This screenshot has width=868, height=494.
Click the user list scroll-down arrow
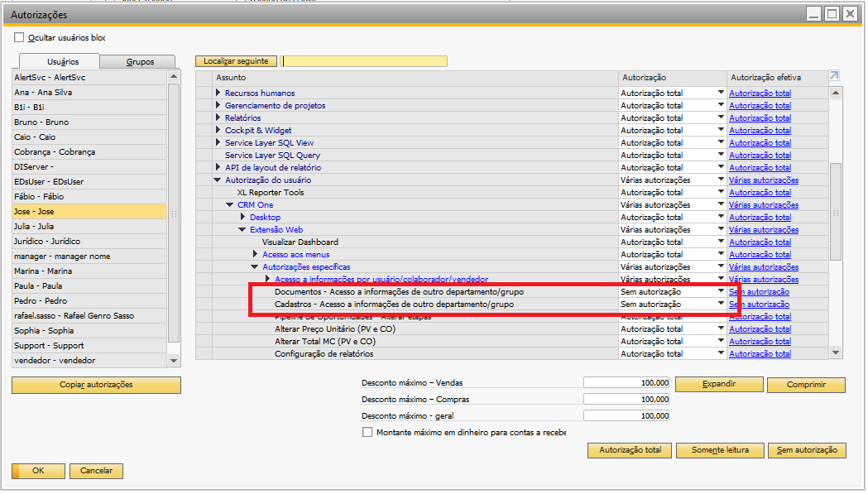click(x=174, y=361)
